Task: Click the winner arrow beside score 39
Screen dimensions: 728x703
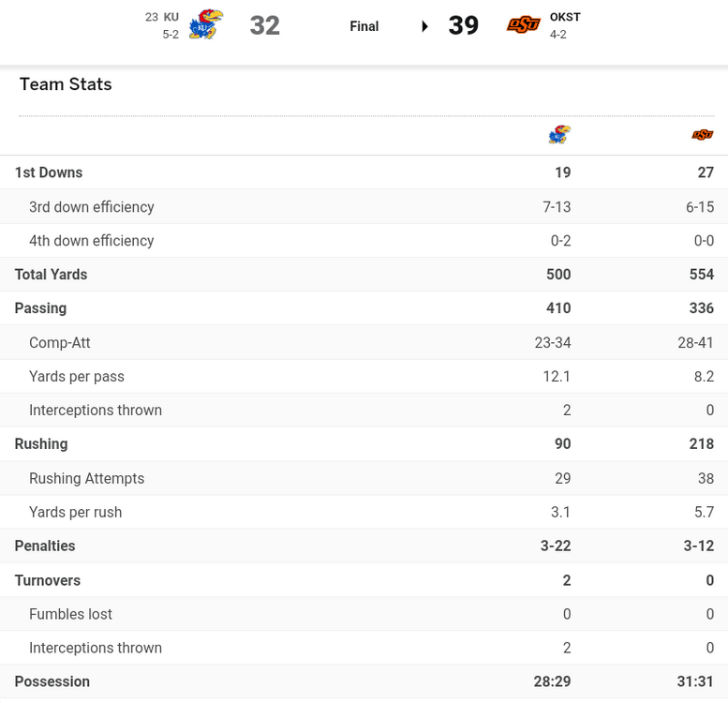Action: tap(425, 26)
